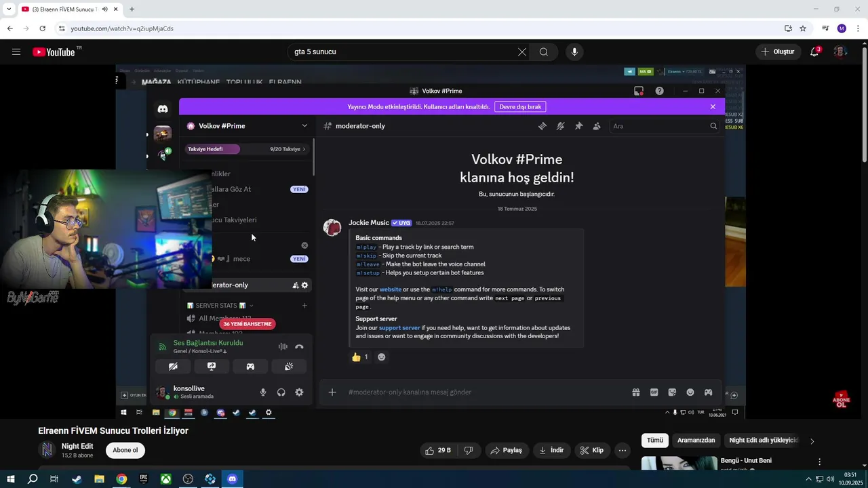Open the Night Edit channel name
868x488 pixels.
[x=77, y=446]
